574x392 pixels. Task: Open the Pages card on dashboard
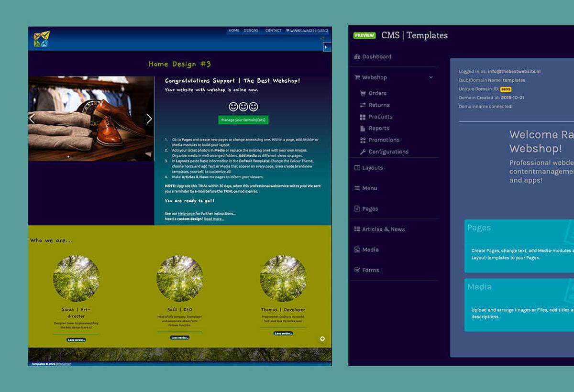pos(519,246)
